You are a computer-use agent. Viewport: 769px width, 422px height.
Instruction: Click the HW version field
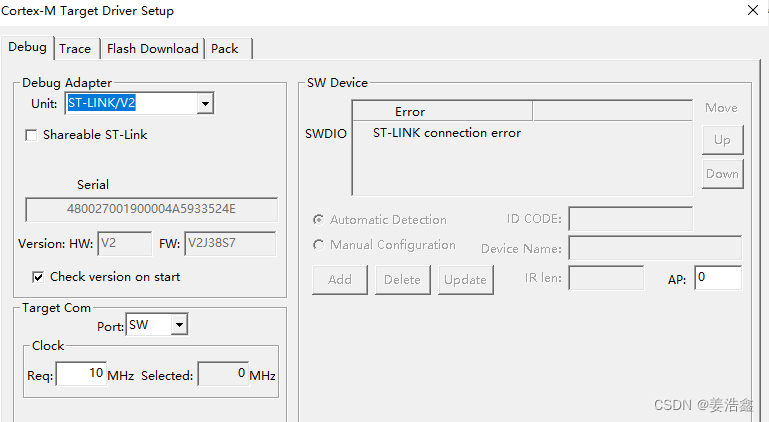click(x=125, y=244)
